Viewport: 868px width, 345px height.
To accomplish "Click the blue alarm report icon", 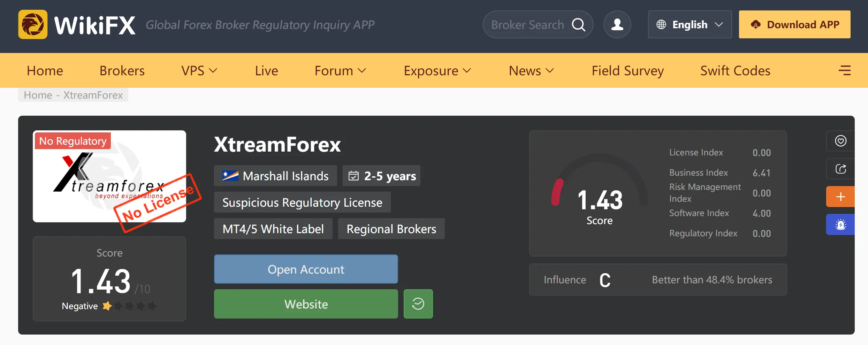I will coord(840,224).
